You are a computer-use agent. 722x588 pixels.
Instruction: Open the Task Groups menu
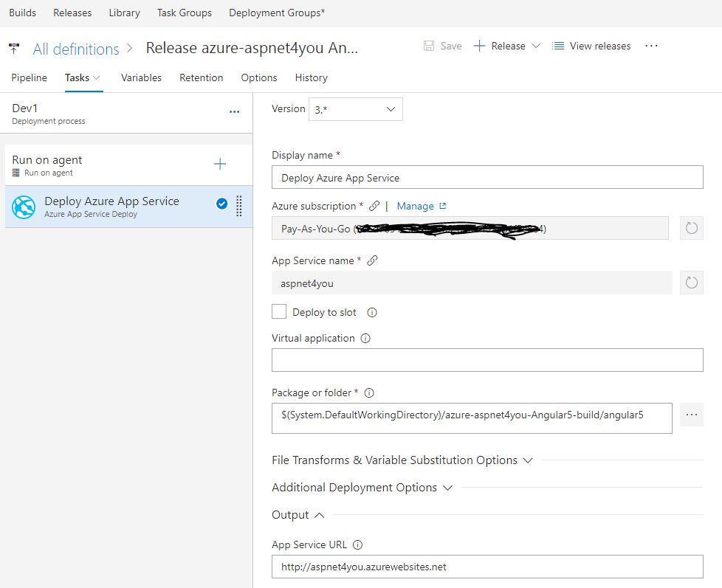pos(184,13)
